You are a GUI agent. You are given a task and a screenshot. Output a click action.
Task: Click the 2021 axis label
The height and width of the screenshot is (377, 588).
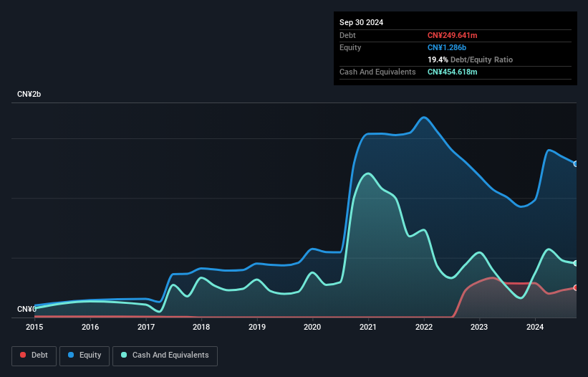(x=368, y=327)
